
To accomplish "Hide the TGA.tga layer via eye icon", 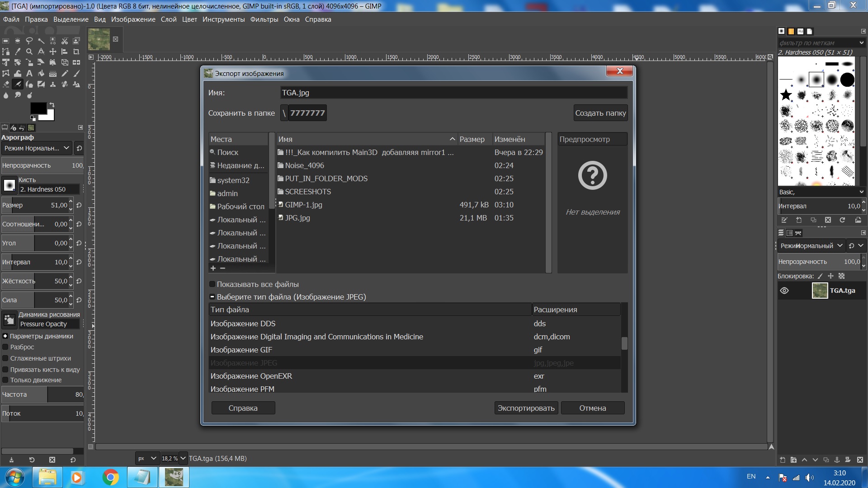I will (784, 291).
